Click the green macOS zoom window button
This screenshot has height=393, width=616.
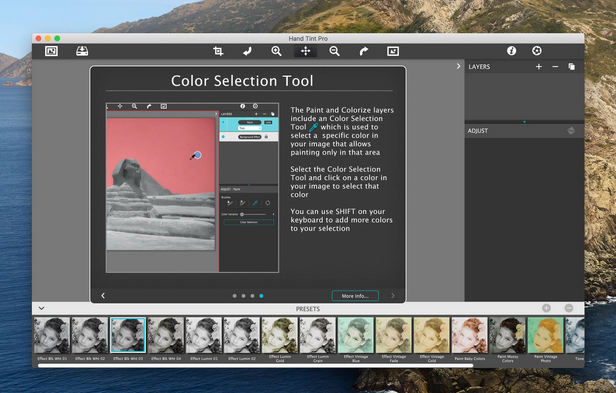coord(57,38)
